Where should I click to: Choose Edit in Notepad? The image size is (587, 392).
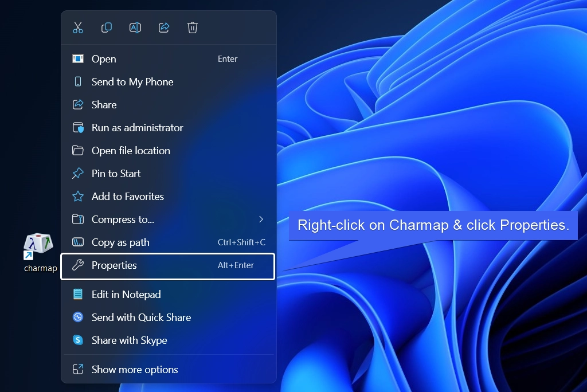point(168,294)
